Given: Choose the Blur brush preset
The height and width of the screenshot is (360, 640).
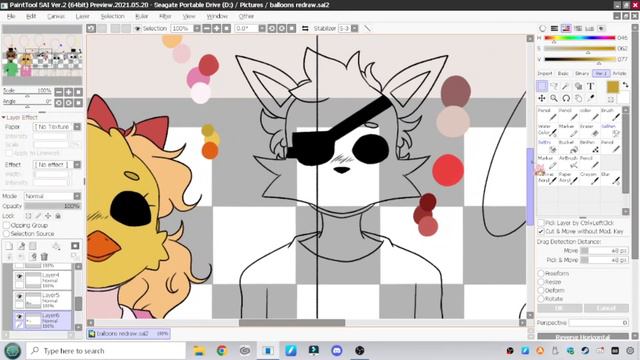Looking at the screenshot, I should pyautogui.click(x=611, y=178).
